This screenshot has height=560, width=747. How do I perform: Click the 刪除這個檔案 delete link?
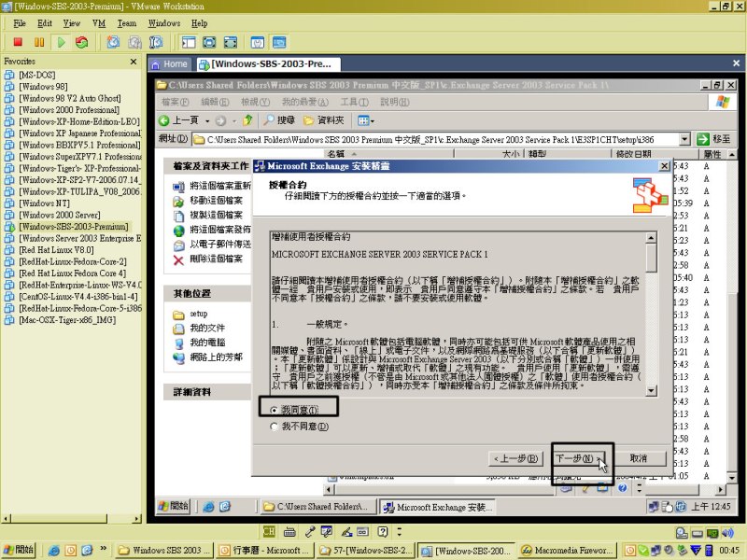click(x=217, y=259)
